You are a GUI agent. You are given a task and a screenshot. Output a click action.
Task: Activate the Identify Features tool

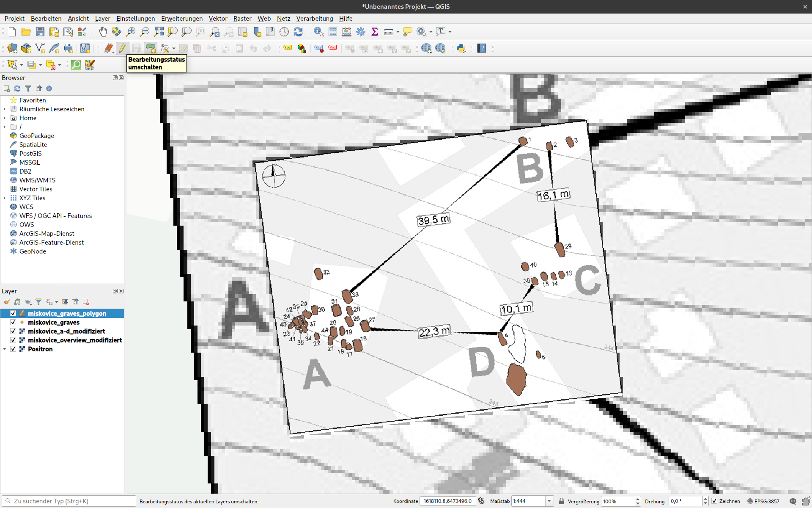pyautogui.click(x=319, y=32)
